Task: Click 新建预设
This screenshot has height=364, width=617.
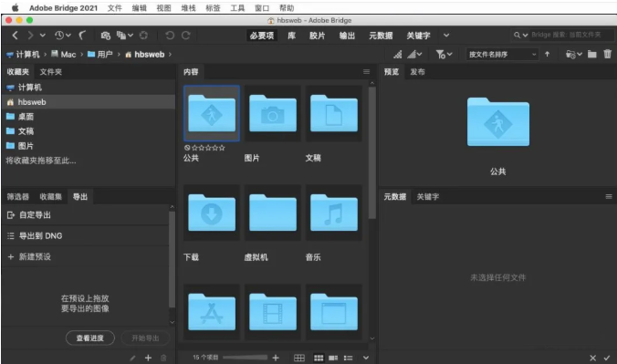Action: click(86, 256)
